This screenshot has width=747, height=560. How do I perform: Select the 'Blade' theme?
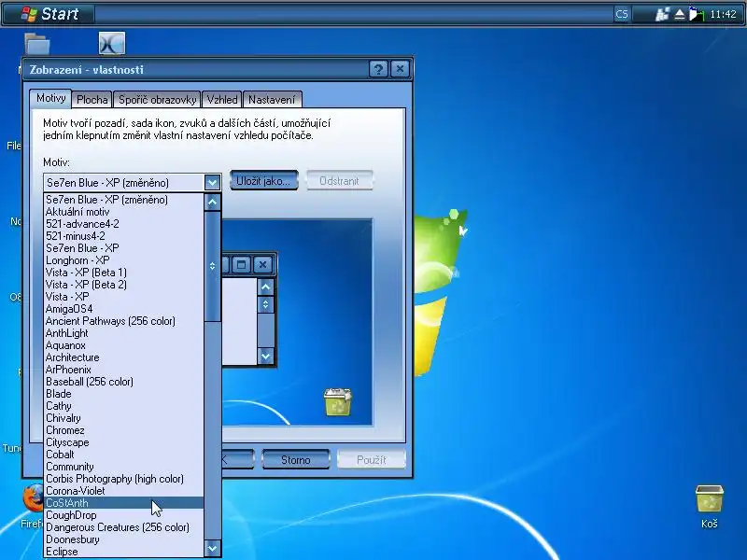[124, 394]
